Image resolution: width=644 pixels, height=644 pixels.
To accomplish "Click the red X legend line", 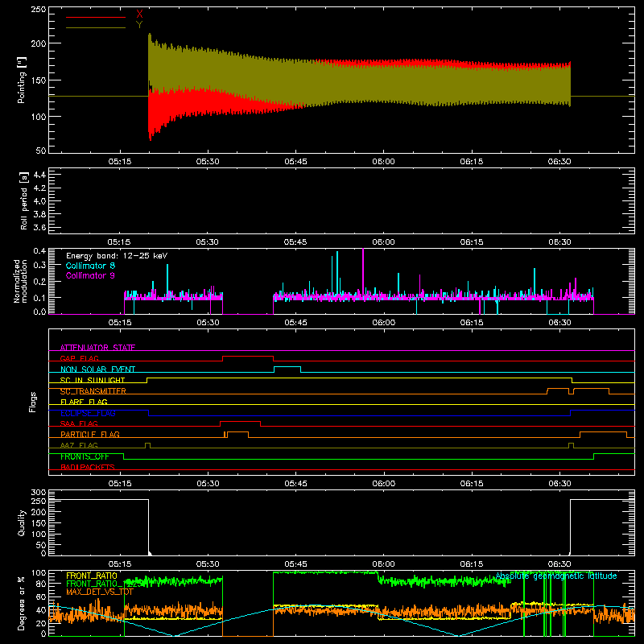I will [96, 17].
